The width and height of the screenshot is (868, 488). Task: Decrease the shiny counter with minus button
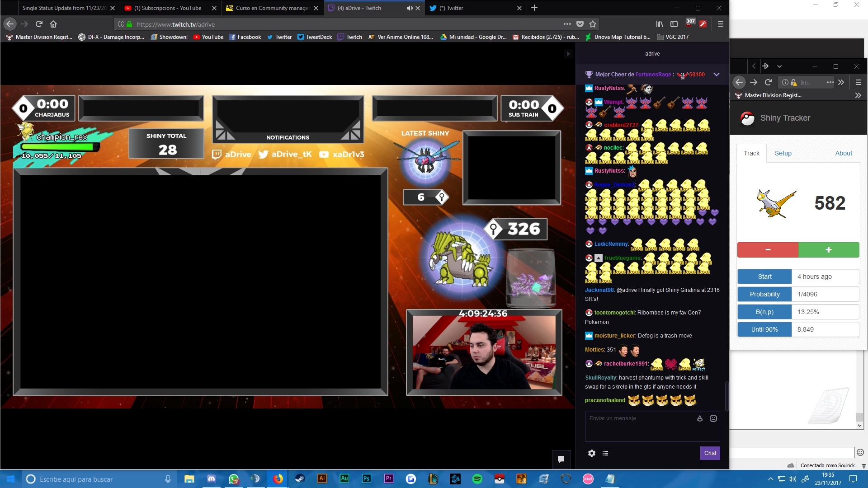[768, 250]
